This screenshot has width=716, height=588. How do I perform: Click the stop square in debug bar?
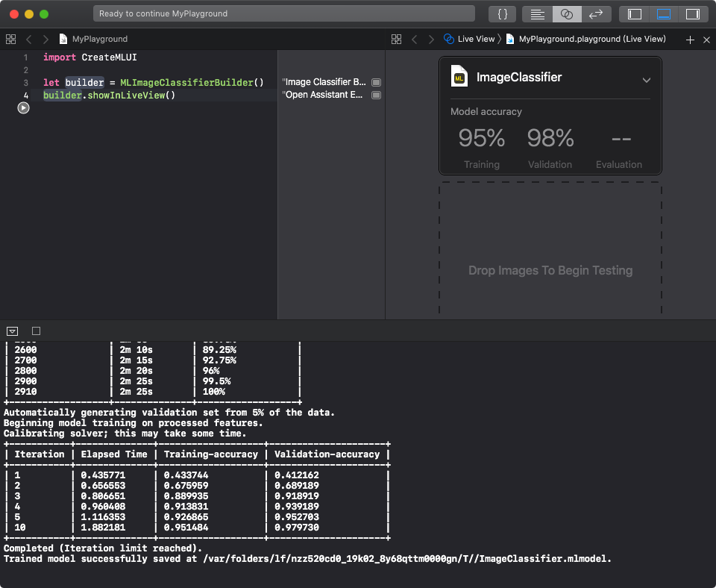pos(36,331)
